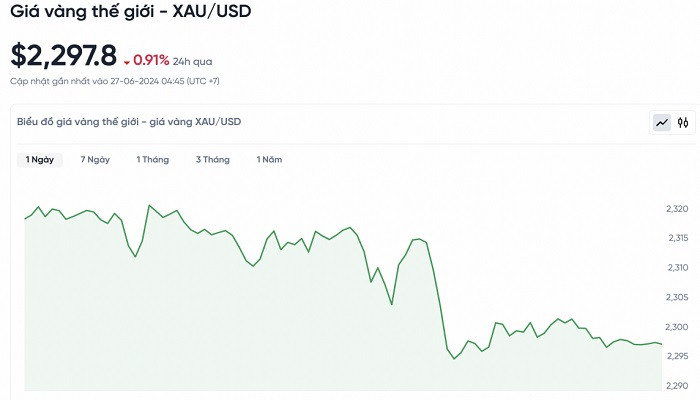Click the 2,290 y-axis label

coord(676,387)
